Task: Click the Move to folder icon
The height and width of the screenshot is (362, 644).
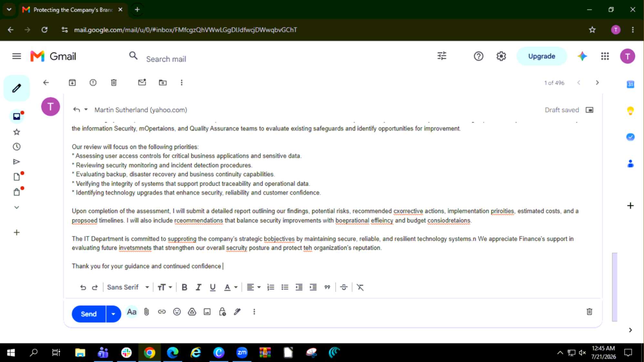Action: (163, 83)
